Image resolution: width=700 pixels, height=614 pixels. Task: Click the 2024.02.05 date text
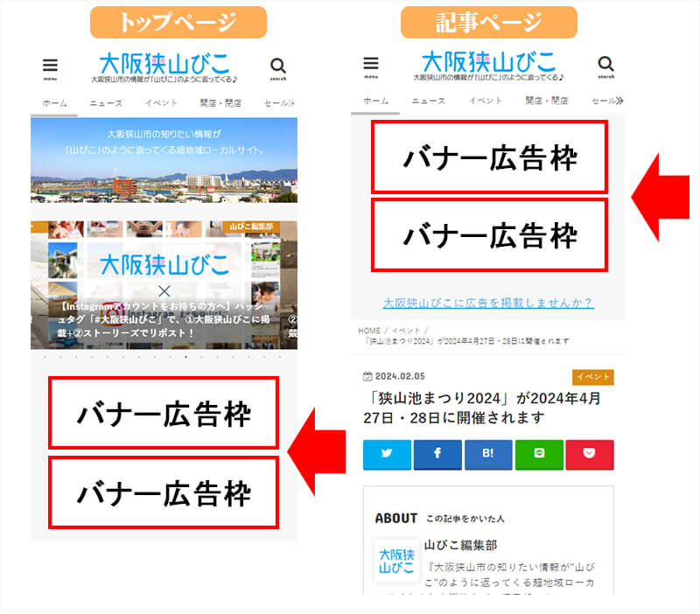tap(400, 376)
